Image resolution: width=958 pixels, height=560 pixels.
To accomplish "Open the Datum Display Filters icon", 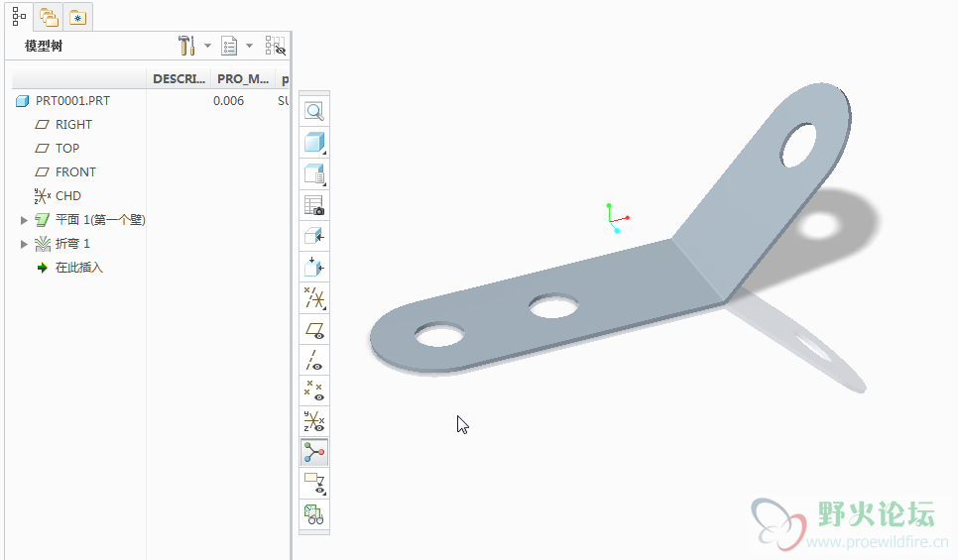I will (x=314, y=298).
